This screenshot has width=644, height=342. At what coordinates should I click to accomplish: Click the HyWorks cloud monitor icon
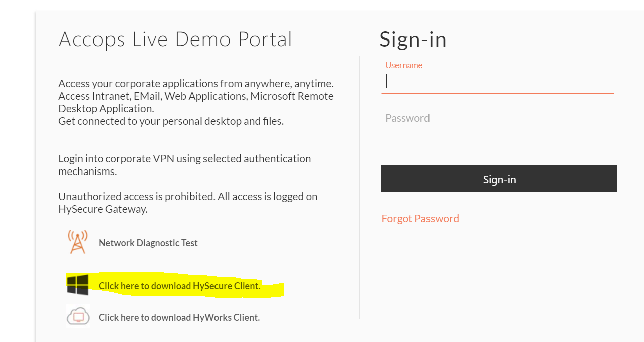tap(78, 317)
